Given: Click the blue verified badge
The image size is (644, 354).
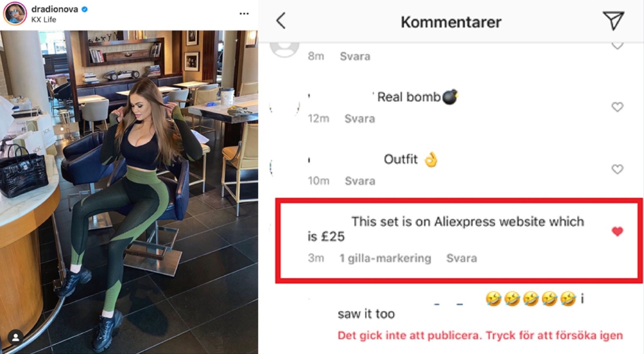Looking at the screenshot, I should pyautogui.click(x=85, y=9).
